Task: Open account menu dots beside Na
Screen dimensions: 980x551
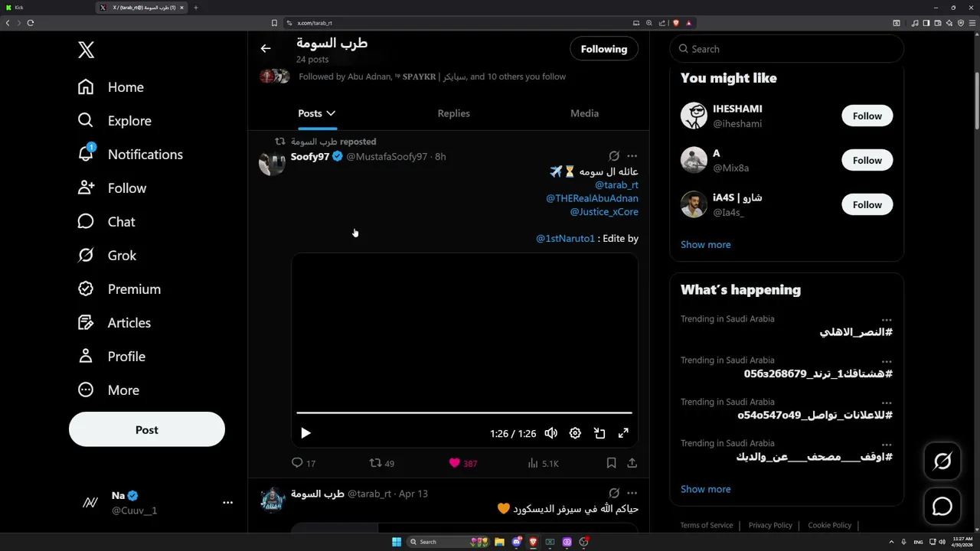Action: click(x=227, y=503)
